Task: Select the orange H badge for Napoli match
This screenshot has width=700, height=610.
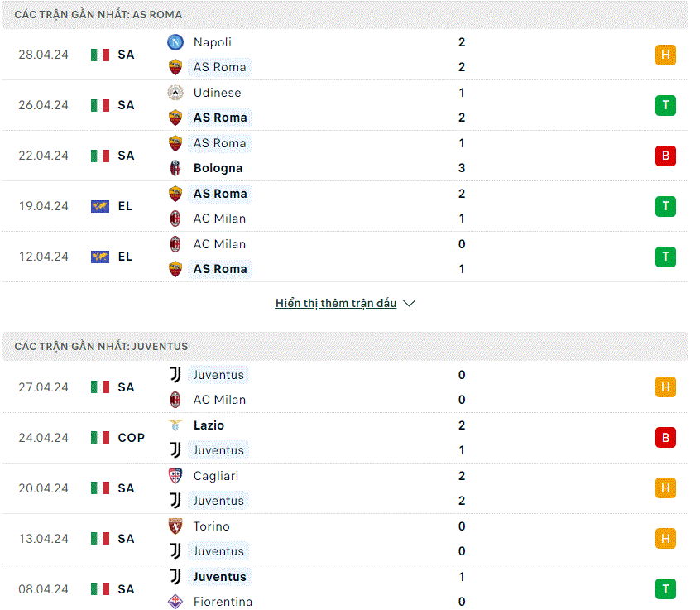Action: [x=665, y=55]
